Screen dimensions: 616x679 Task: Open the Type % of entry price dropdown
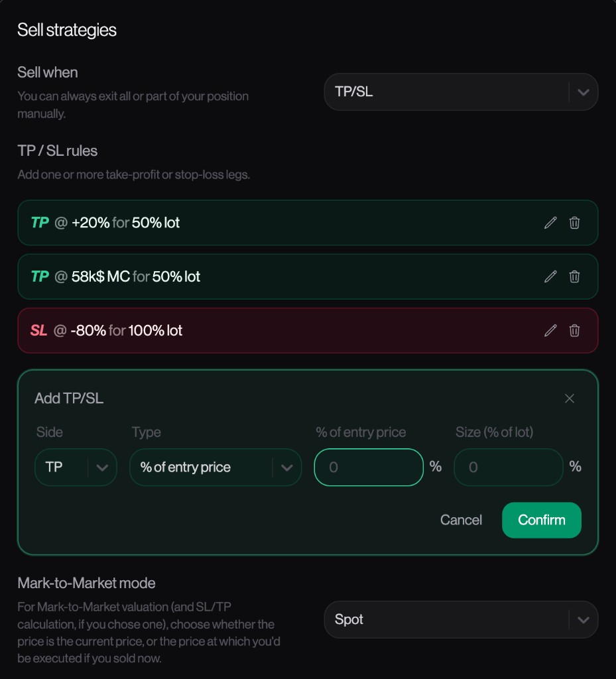(216, 467)
